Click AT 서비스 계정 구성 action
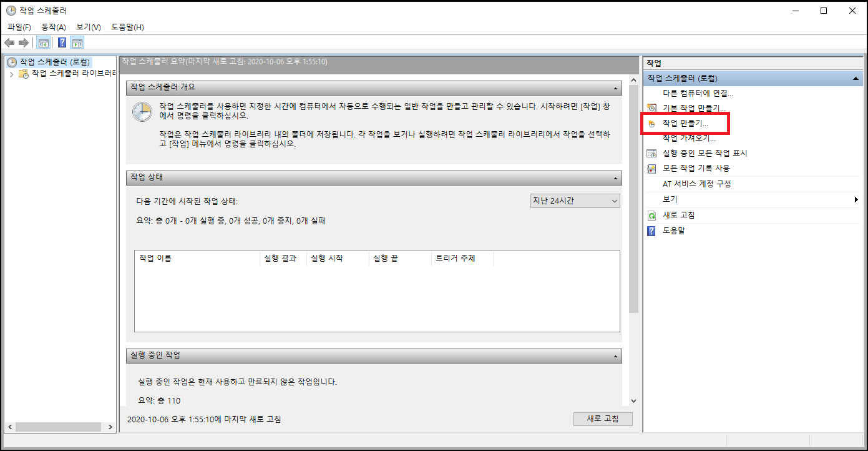 (x=697, y=184)
